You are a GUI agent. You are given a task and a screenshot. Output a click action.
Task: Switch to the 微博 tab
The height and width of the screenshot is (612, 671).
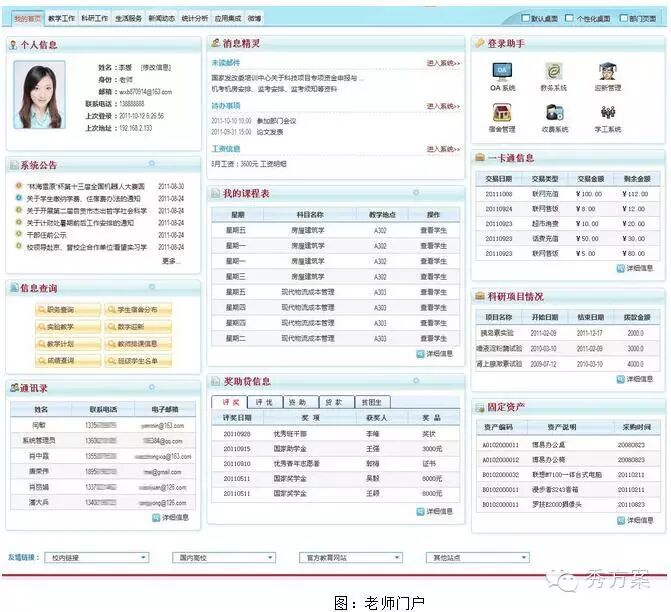click(x=254, y=18)
